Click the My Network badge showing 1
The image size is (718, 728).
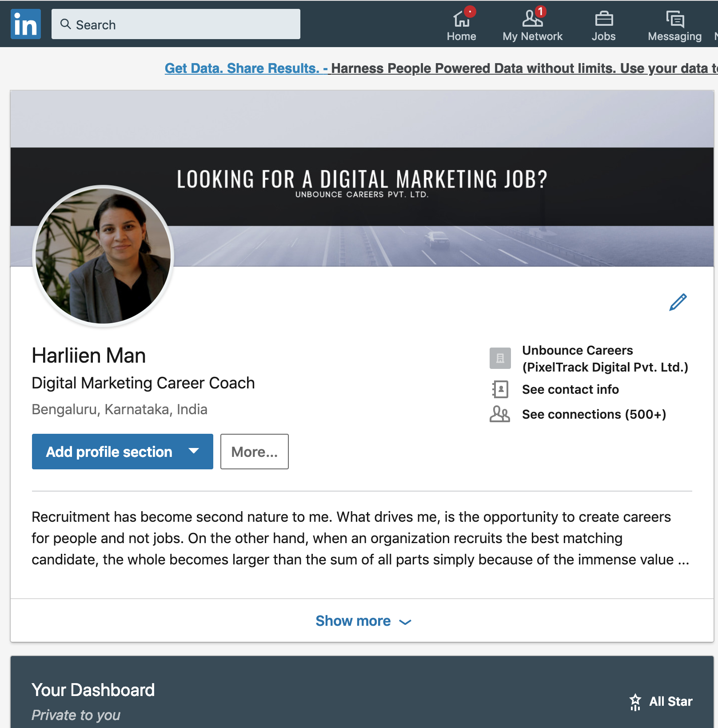pyautogui.click(x=540, y=11)
